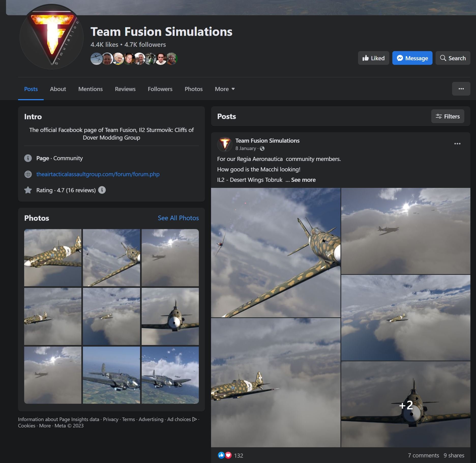Click the public globe privacy icon
Screen dimensions: 476x463
coord(262,148)
